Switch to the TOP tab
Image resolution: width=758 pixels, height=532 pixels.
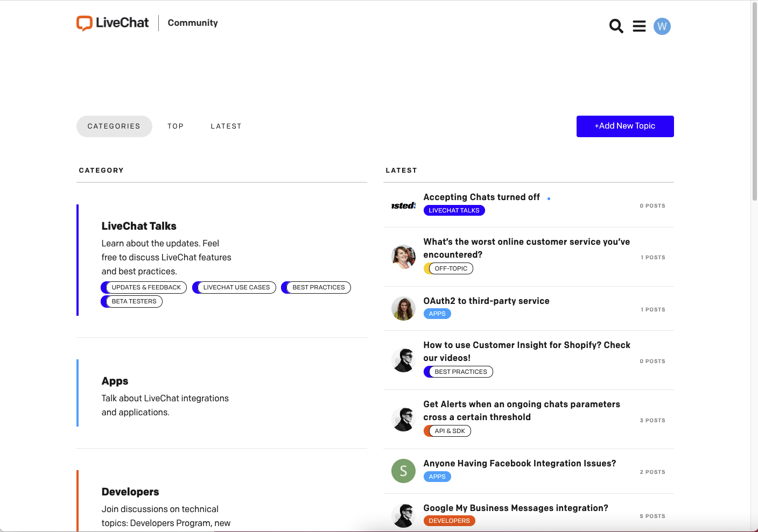(x=176, y=126)
